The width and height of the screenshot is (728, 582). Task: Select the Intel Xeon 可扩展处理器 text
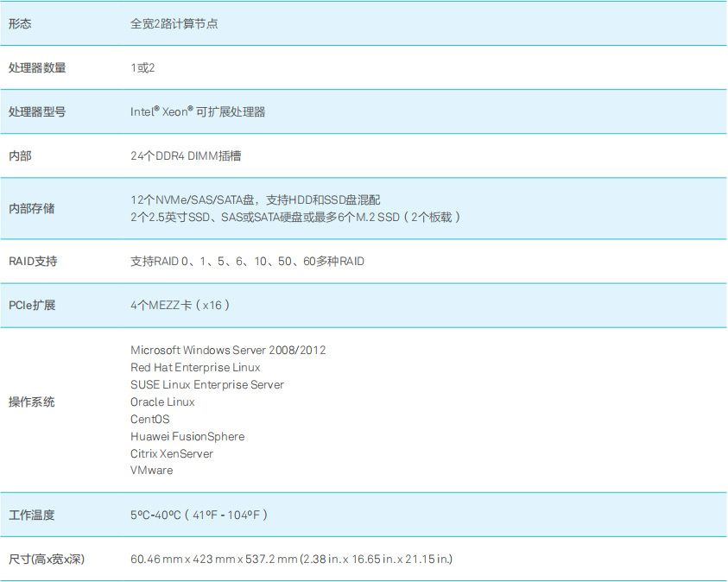[198, 111]
